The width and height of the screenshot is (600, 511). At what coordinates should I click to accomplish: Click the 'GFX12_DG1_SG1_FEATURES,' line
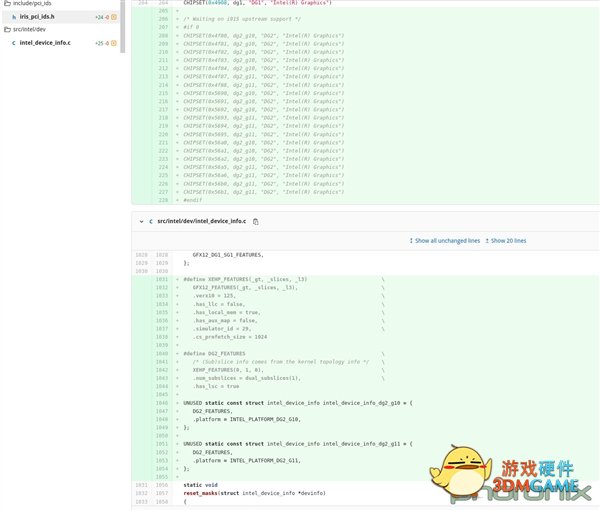tap(228, 255)
